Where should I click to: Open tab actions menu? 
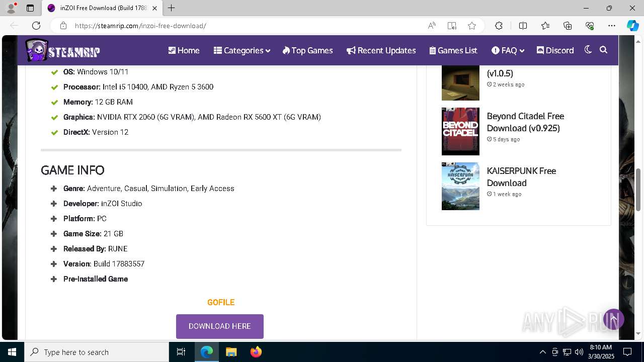click(x=30, y=8)
